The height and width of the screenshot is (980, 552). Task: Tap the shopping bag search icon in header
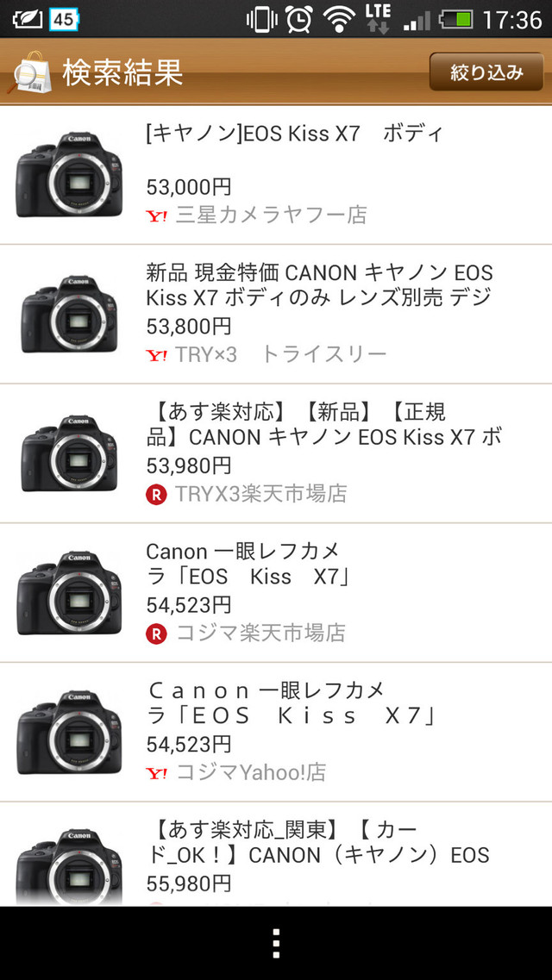click(30, 72)
